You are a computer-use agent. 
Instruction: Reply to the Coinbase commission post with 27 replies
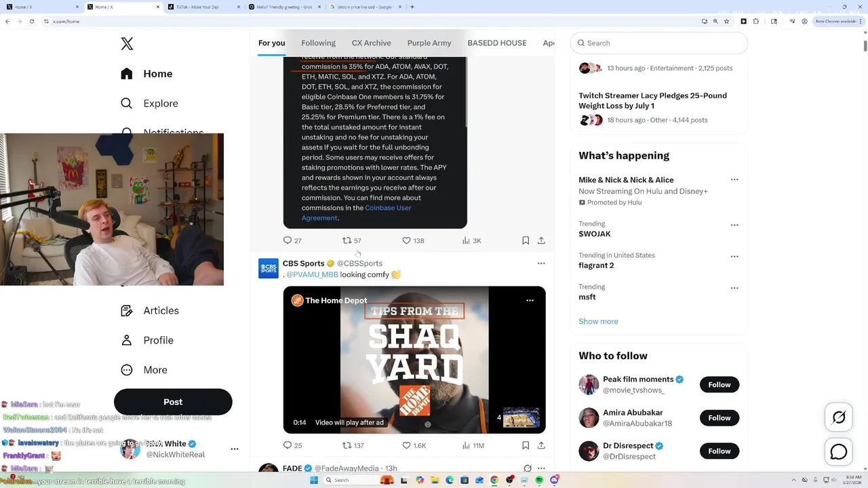pyautogui.click(x=292, y=241)
